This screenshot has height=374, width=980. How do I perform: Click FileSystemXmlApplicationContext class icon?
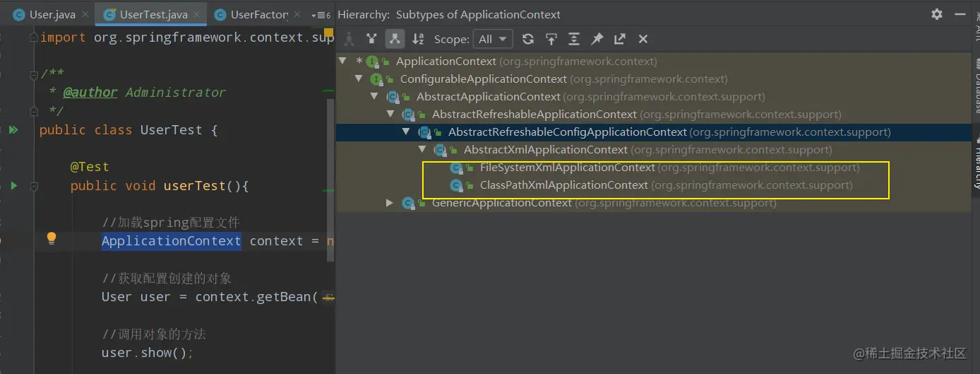(x=457, y=168)
